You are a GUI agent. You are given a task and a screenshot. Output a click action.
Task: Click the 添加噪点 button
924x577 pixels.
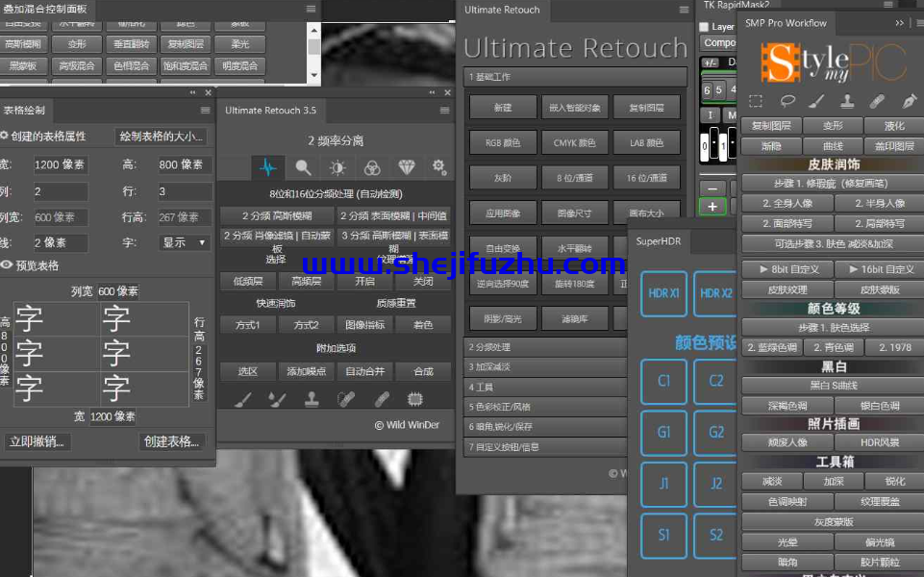[306, 371]
